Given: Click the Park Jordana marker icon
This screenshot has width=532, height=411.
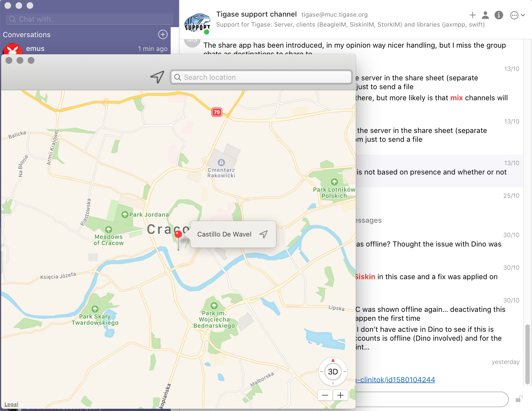Looking at the screenshot, I should pos(125,214).
